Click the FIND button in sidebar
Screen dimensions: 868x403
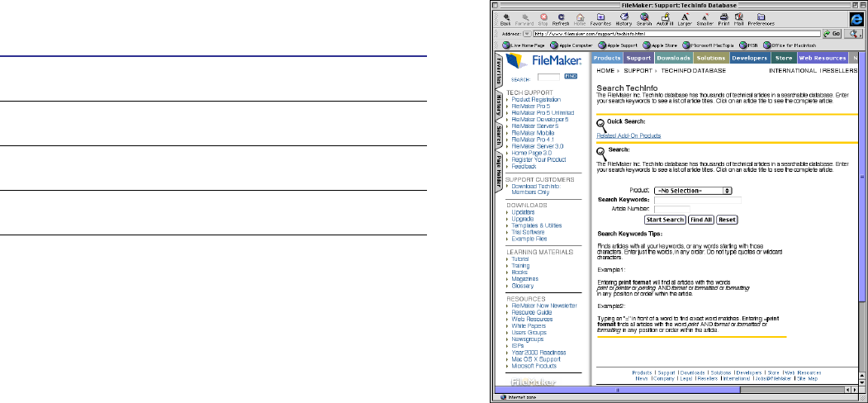pyautogui.click(x=571, y=77)
